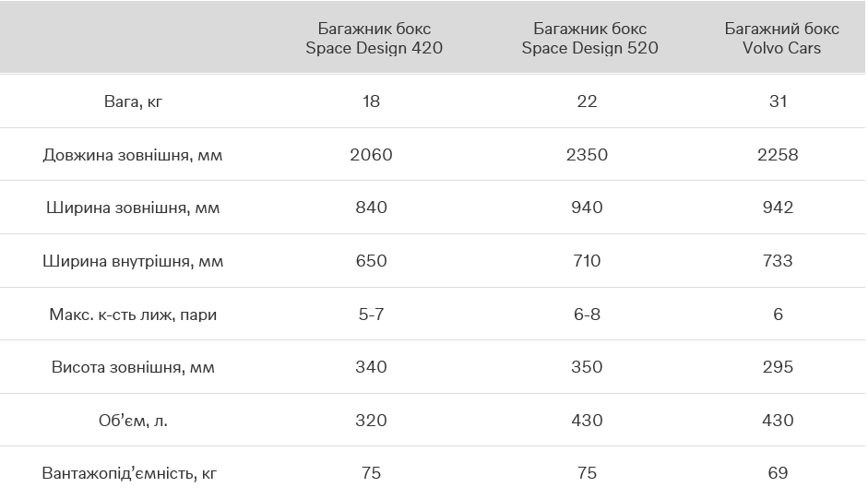Select the "Вага, кг" row label
Viewport: 868px width, 499px height.
coord(133,101)
